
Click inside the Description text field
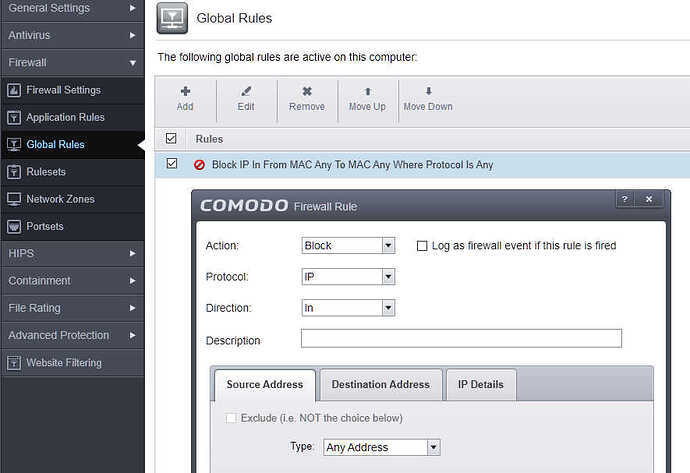461,338
